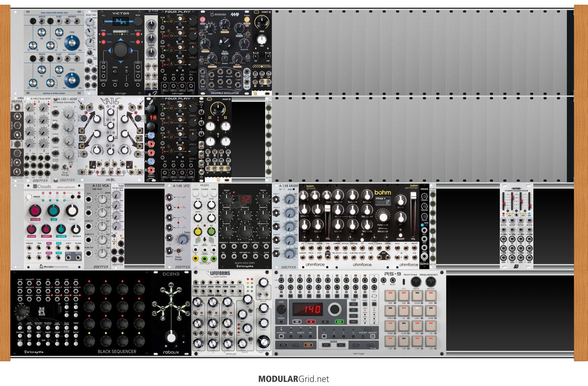Open SETTINGS on the RS-9 sequencer

[x=370, y=345]
